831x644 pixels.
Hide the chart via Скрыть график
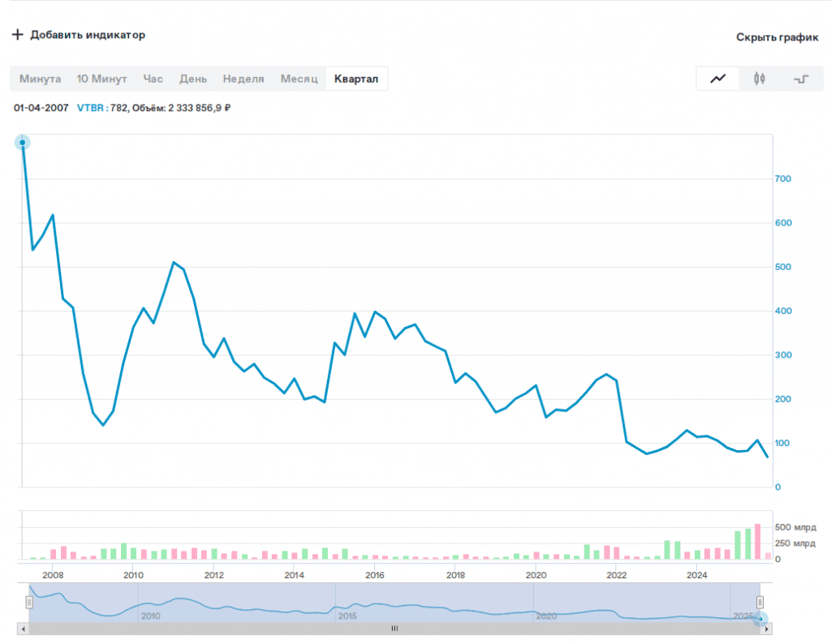click(777, 37)
